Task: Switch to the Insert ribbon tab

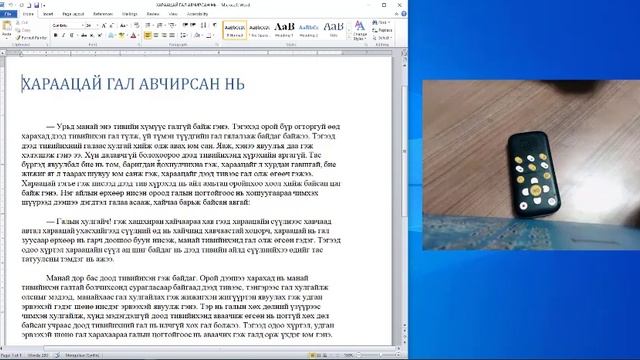Action: pyautogui.click(x=48, y=14)
